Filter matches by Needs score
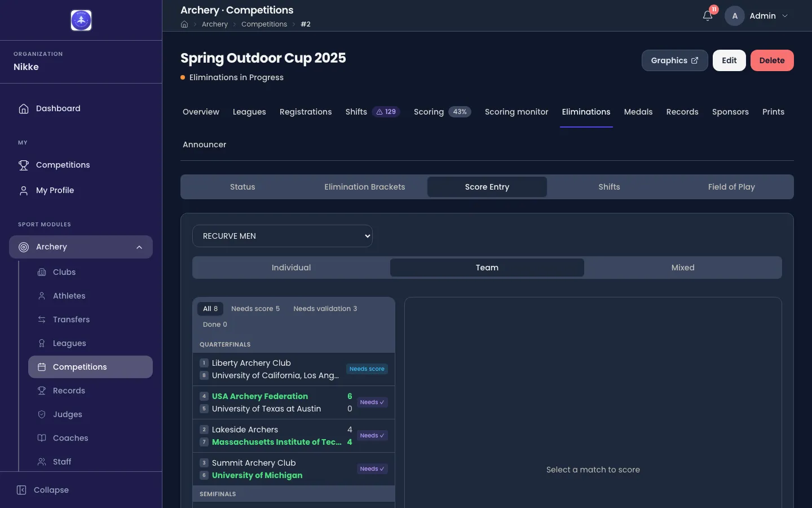 [255, 309]
